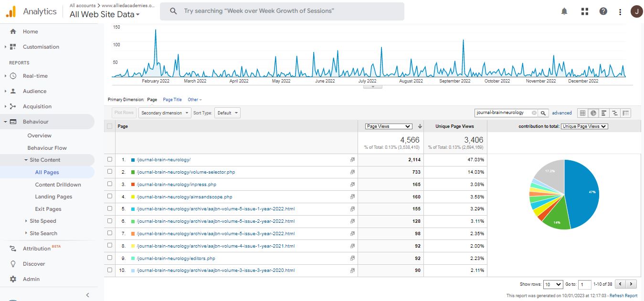Open the notifications bell
Image resolution: width=644 pixels, height=301 pixels.
tap(564, 11)
